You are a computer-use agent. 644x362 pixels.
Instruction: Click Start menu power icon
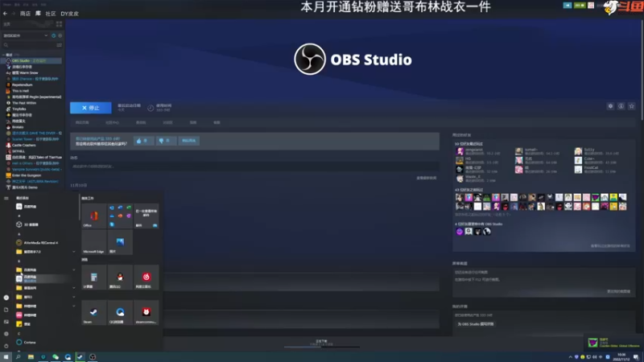(x=6, y=346)
